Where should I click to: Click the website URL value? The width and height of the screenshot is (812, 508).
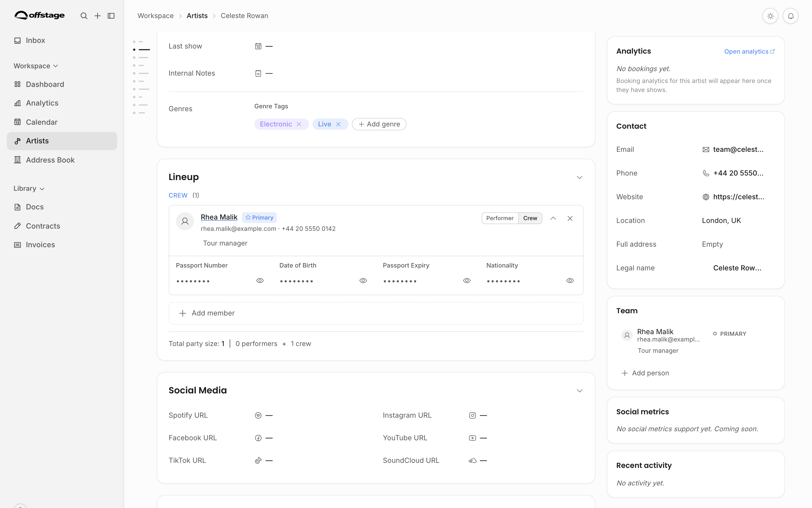click(738, 197)
